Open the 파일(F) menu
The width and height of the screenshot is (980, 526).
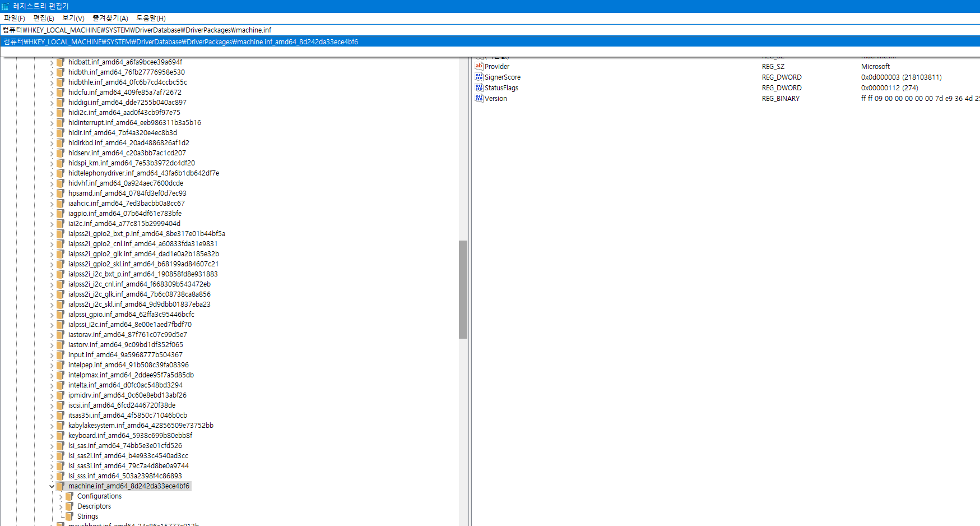pyautogui.click(x=15, y=18)
